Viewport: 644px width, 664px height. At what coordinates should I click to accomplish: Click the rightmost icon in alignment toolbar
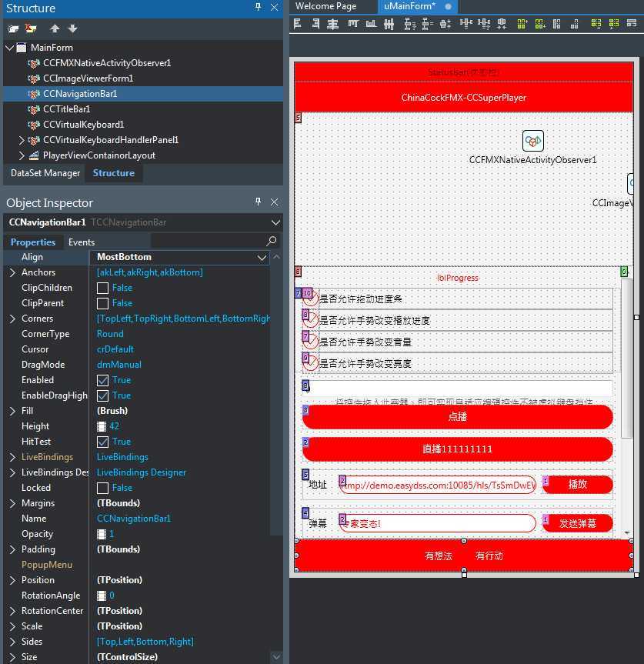point(632,24)
